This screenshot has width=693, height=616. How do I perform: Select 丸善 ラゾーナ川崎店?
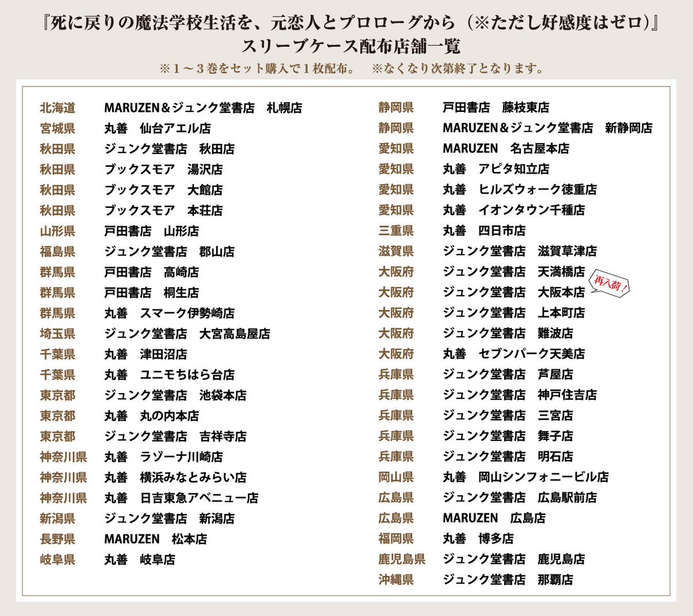point(163,457)
